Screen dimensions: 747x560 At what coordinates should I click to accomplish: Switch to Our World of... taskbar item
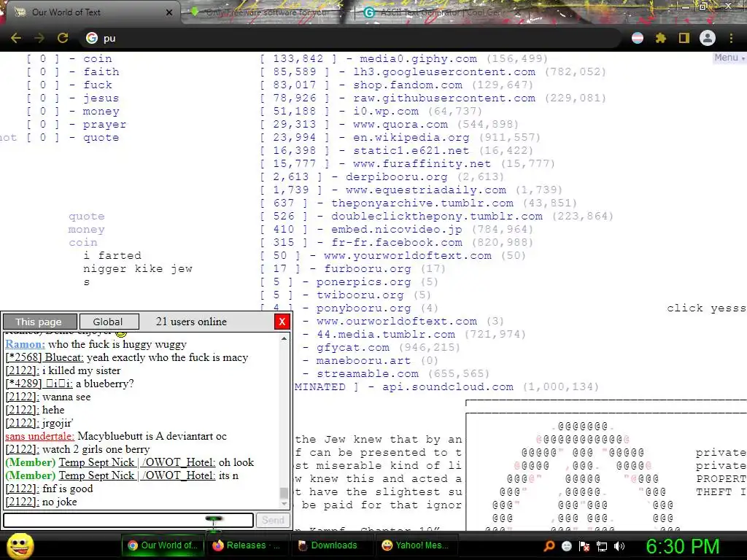163,545
